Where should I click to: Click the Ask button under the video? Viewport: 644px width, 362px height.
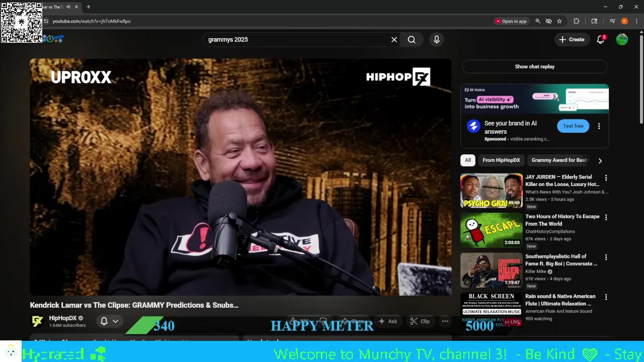click(387, 321)
